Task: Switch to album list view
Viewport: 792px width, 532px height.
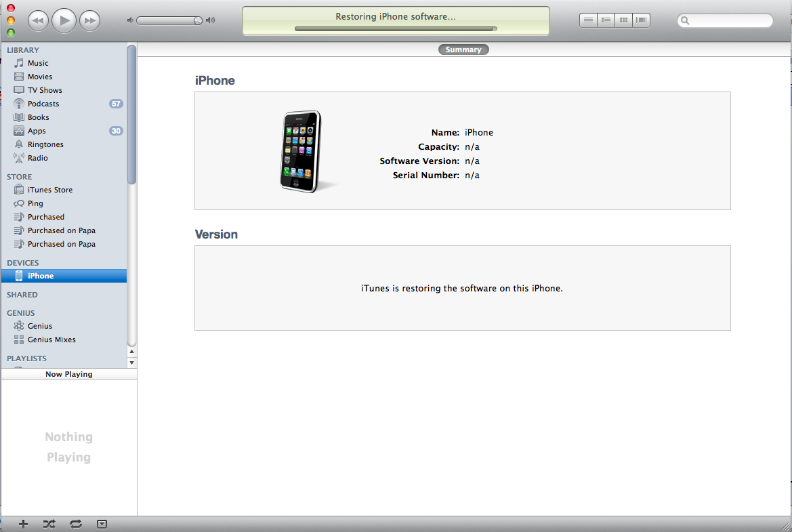Action: 606,20
